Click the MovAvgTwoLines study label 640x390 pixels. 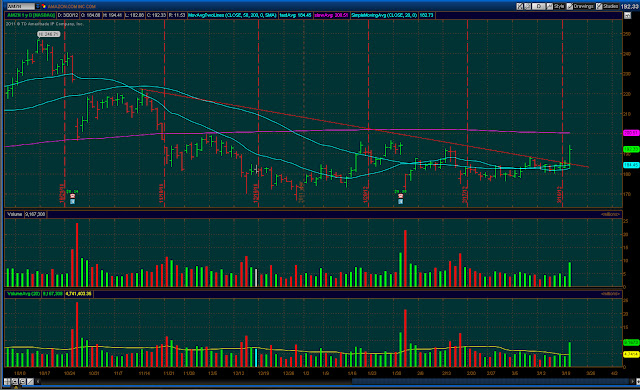point(232,16)
